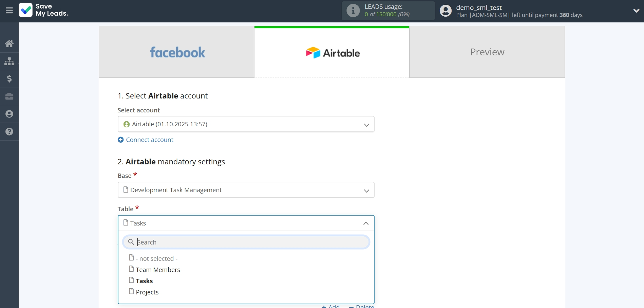
Task: Choose Team Members from the table list
Action: point(158,270)
